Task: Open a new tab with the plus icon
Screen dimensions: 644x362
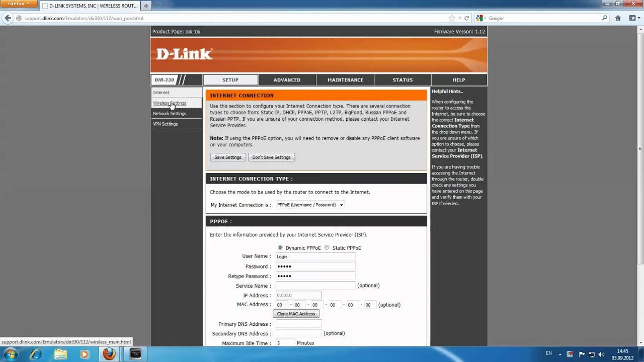Action: [x=146, y=6]
